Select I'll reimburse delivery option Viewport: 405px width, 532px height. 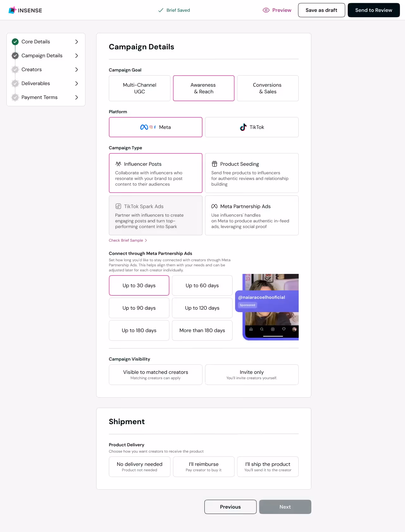pyautogui.click(x=204, y=467)
